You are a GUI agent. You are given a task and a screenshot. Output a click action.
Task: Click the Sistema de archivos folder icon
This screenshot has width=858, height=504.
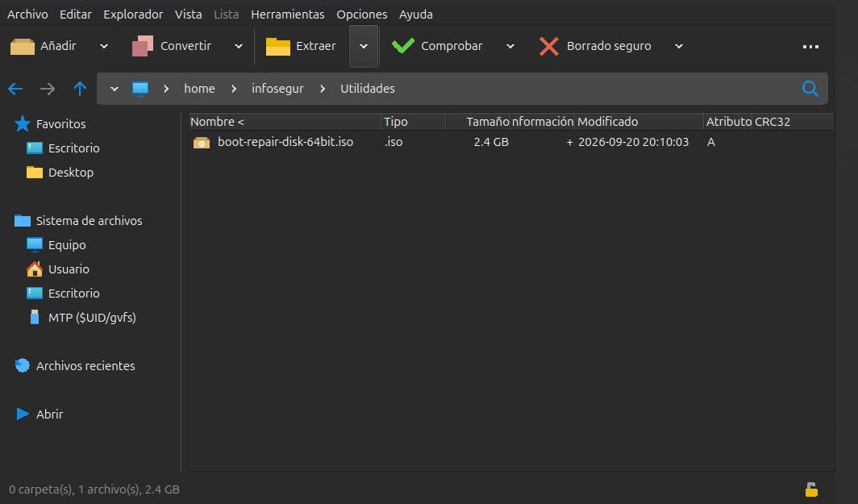pos(23,220)
